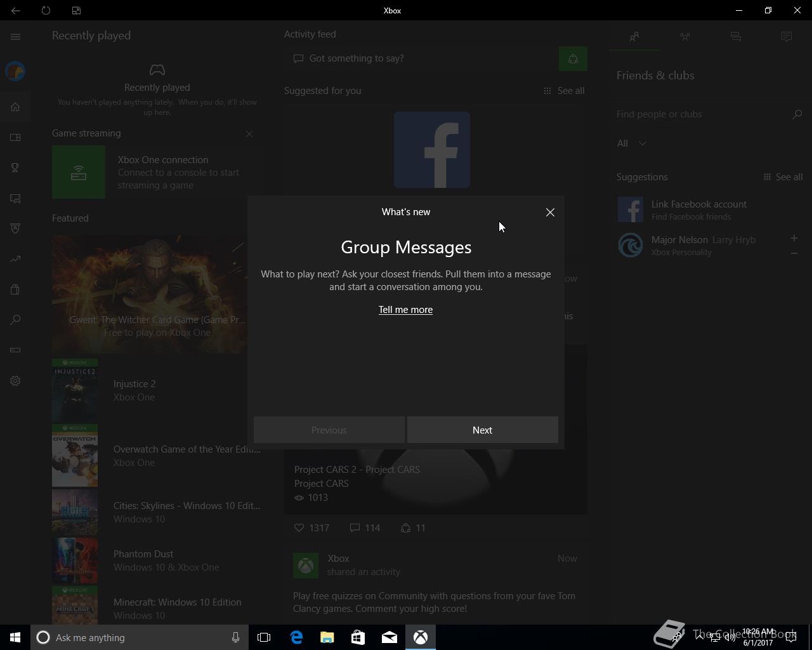Close the What's new dialog
812x650 pixels.
click(550, 212)
